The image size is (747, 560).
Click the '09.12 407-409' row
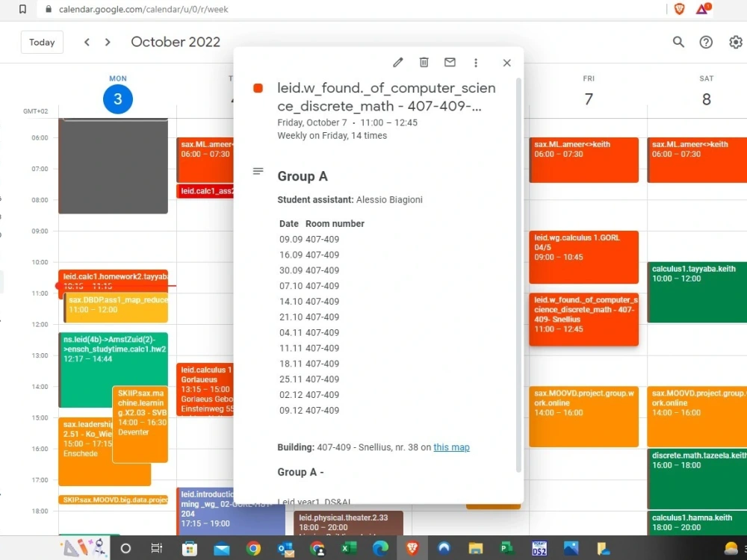(x=309, y=410)
